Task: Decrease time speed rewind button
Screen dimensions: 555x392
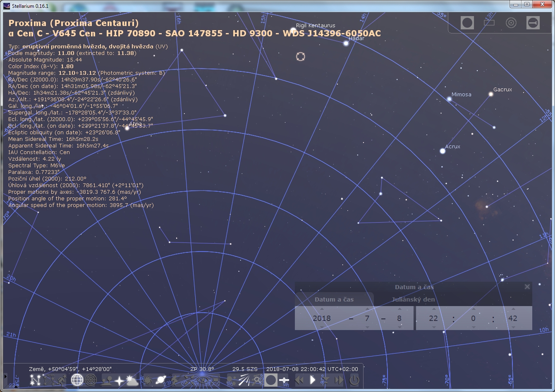Action: (x=300, y=380)
